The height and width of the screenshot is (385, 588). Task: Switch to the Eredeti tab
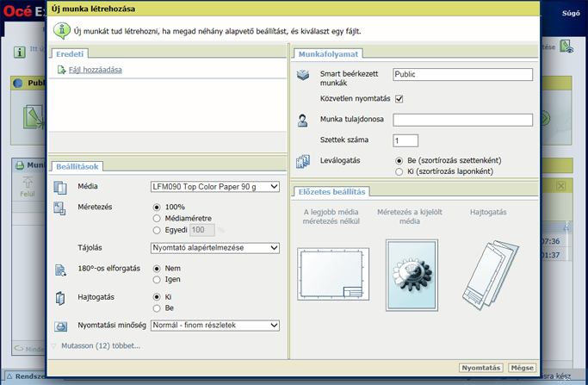[x=70, y=54]
